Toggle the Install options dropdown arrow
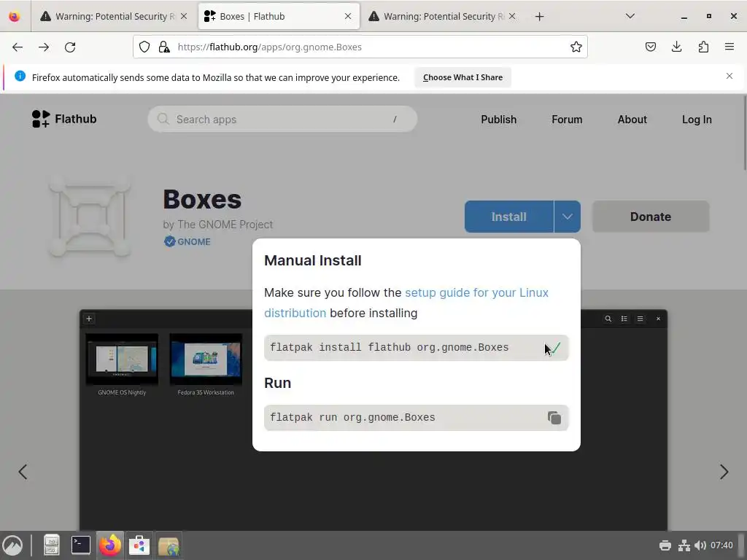 pyautogui.click(x=567, y=217)
